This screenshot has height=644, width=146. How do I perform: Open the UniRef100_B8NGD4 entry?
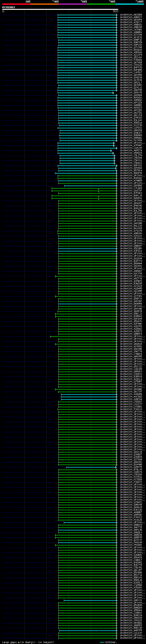tap(131, 608)
